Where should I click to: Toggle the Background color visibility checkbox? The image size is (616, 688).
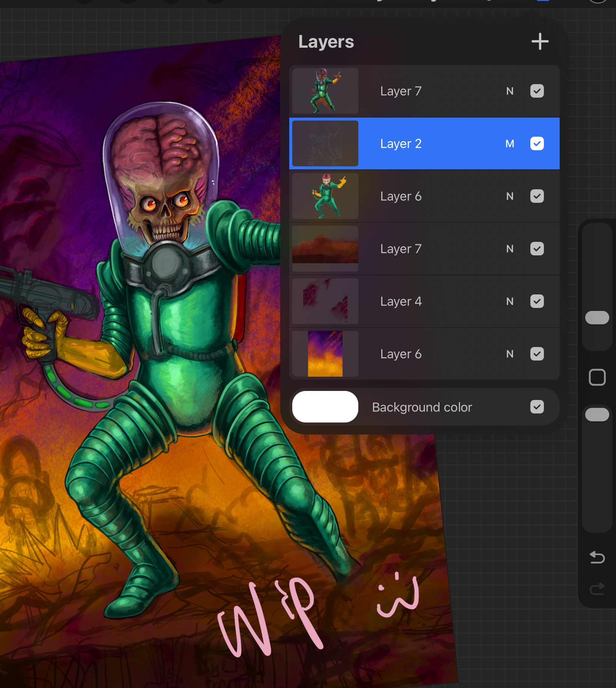[x=537, y=407]
